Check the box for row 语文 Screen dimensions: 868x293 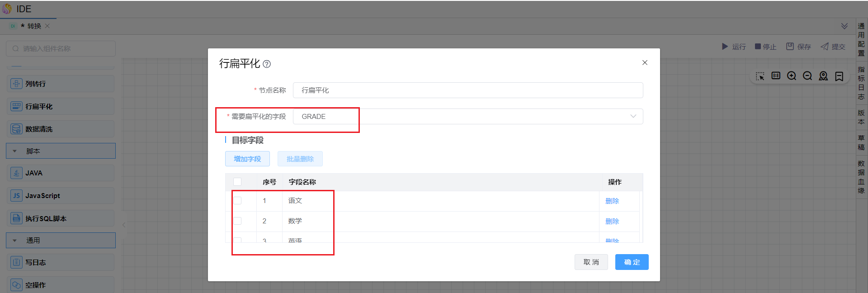coord(237,201)
